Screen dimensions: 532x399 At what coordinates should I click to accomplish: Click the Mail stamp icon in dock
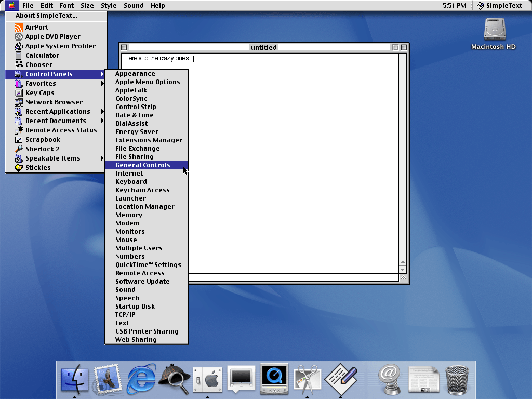[108, 379]
